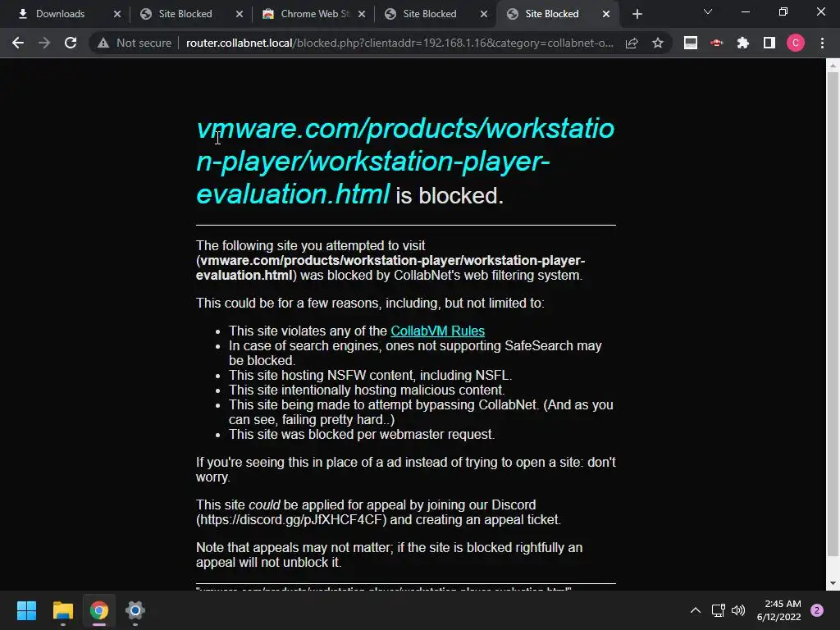Image resolution: width=840 pixels, height=630 pixels.
Task: Click the 'Note that appeals may not matter' paragraph
Action: (389, 555)
